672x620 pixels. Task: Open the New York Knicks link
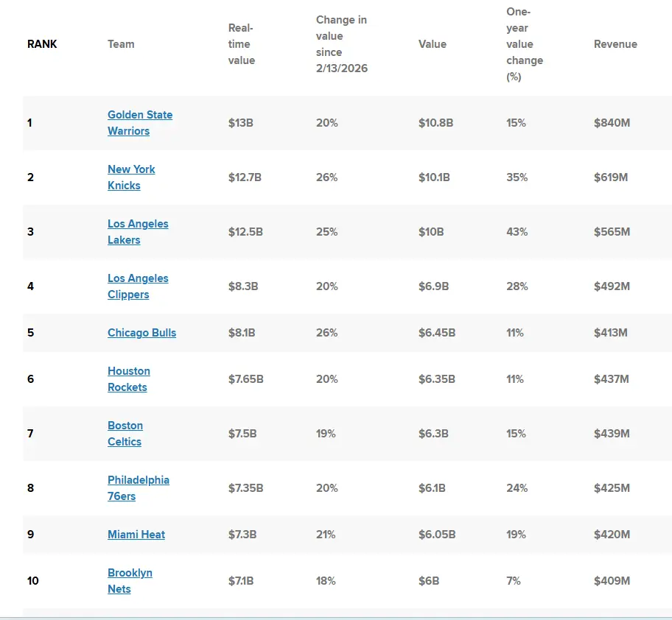click(131, 177)
